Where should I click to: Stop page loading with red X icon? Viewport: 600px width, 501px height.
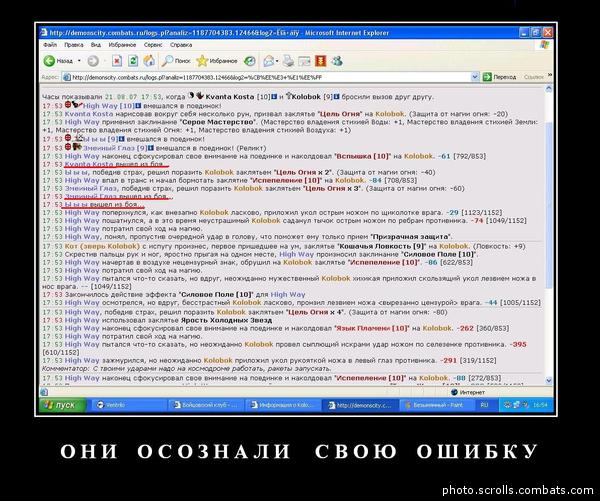click(x=117, y=61)
